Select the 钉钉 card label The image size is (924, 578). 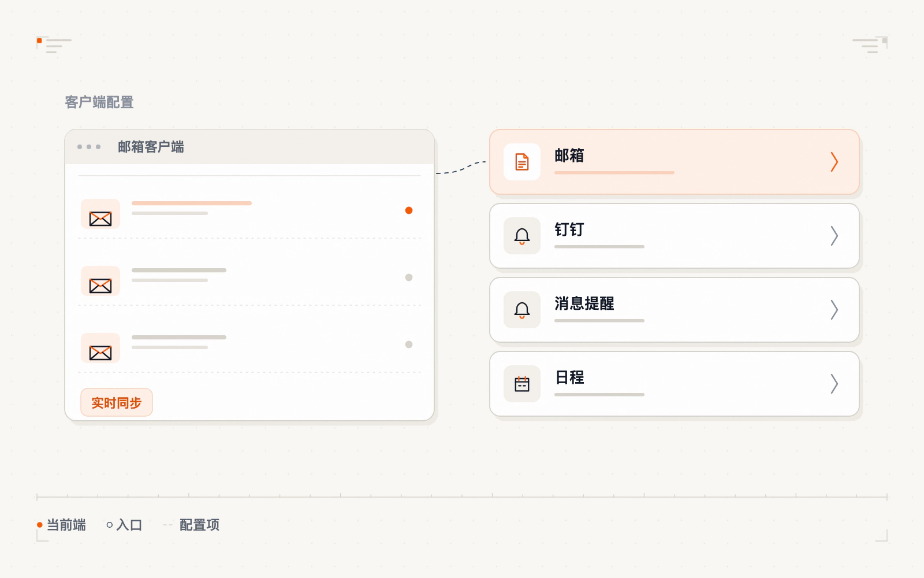(569, 229)
